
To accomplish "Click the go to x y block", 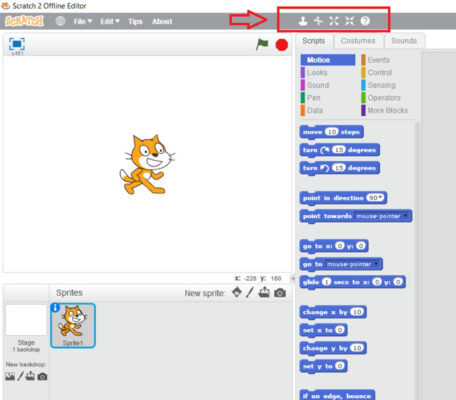I will 334,246.
